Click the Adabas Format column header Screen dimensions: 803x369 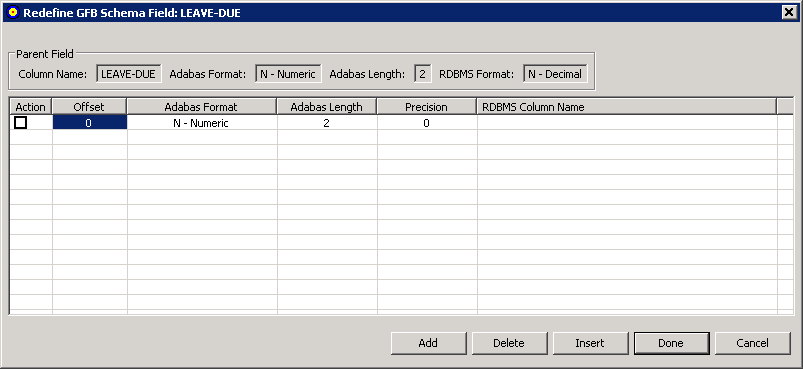202,107
